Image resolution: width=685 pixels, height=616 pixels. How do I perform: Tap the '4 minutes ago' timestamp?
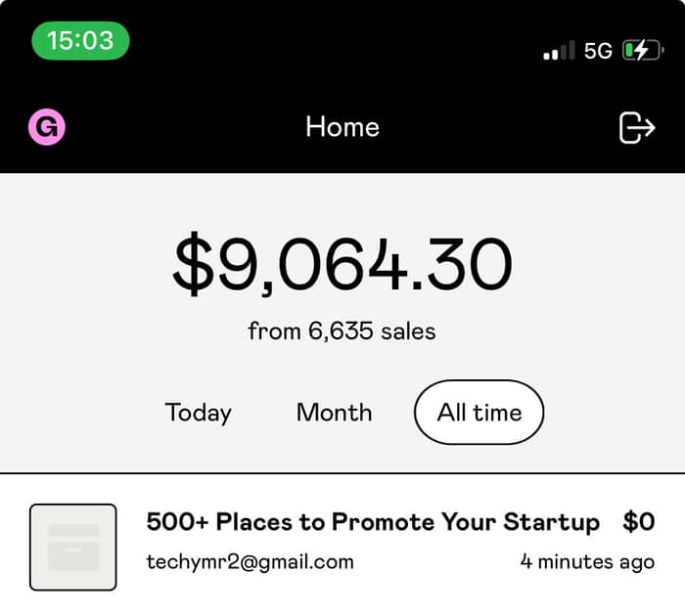587,562
